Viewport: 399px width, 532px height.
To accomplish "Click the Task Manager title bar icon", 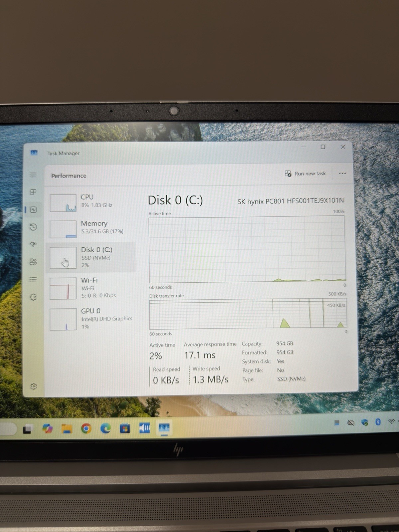I will (34, 153).
